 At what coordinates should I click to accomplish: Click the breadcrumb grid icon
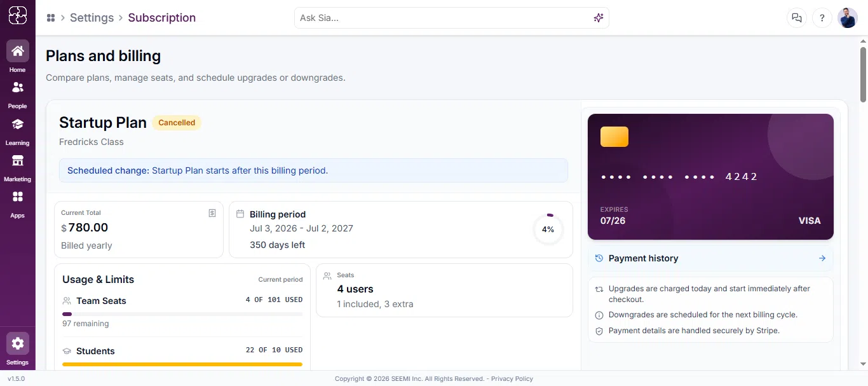tap(51, 18)
